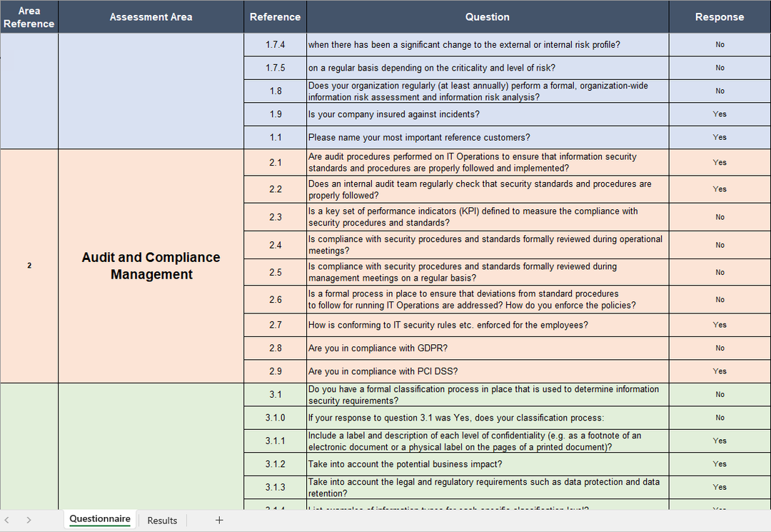Add a new sheet with plus icon

click(219, 520)
